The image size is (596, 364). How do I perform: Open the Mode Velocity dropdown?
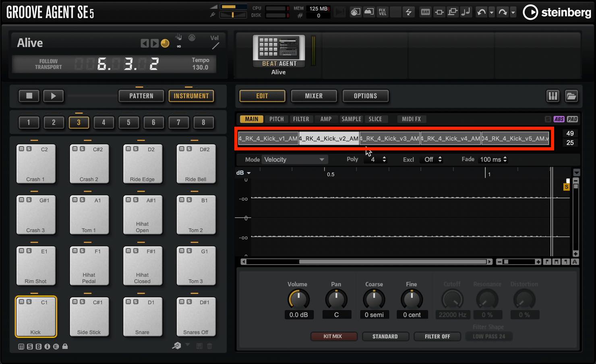[x=294, y=160]
